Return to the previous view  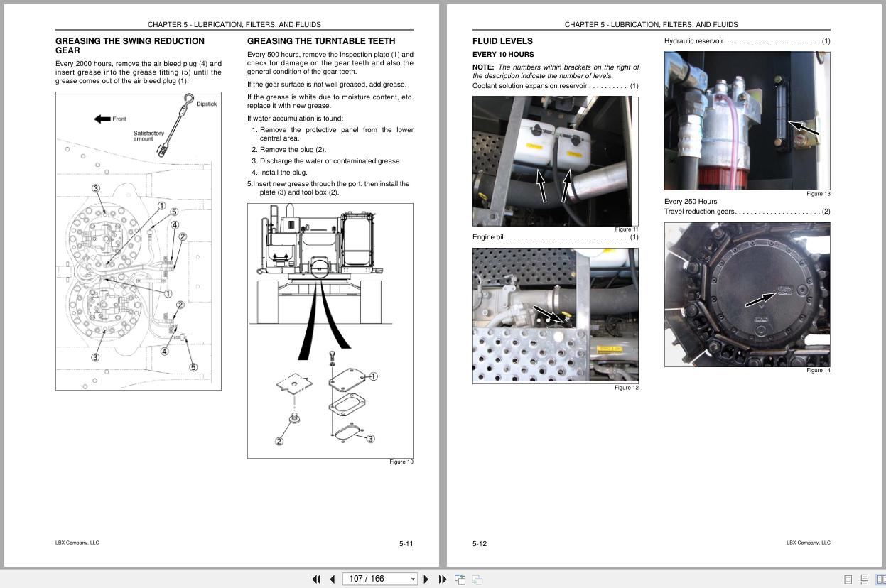click(460, 579)
